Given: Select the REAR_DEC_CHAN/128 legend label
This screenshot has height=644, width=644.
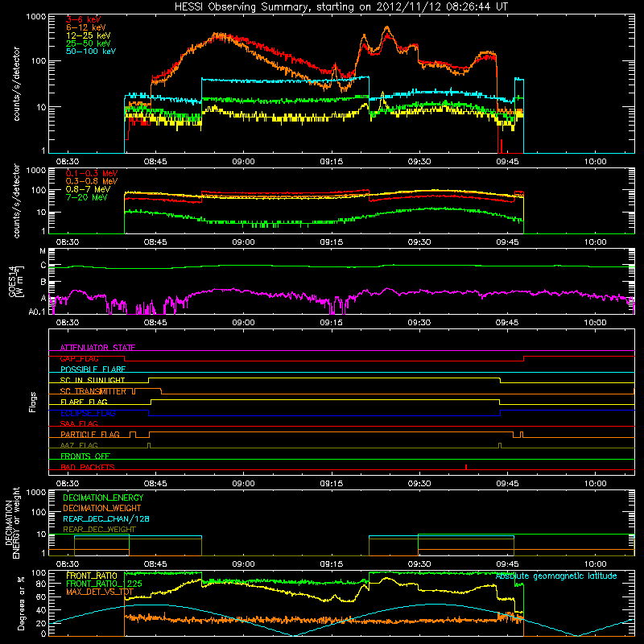Looking at the screenshot, I should [x=106, y=519].
